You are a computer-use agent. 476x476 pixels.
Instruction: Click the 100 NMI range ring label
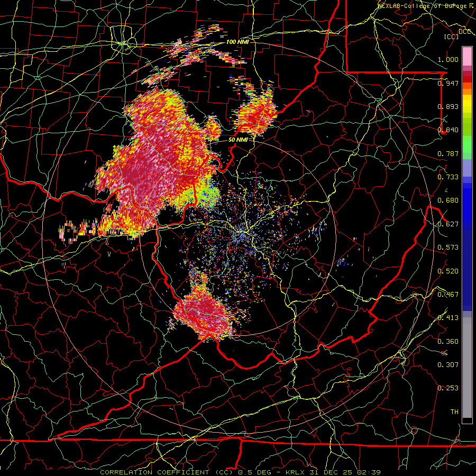pos(237,42)
